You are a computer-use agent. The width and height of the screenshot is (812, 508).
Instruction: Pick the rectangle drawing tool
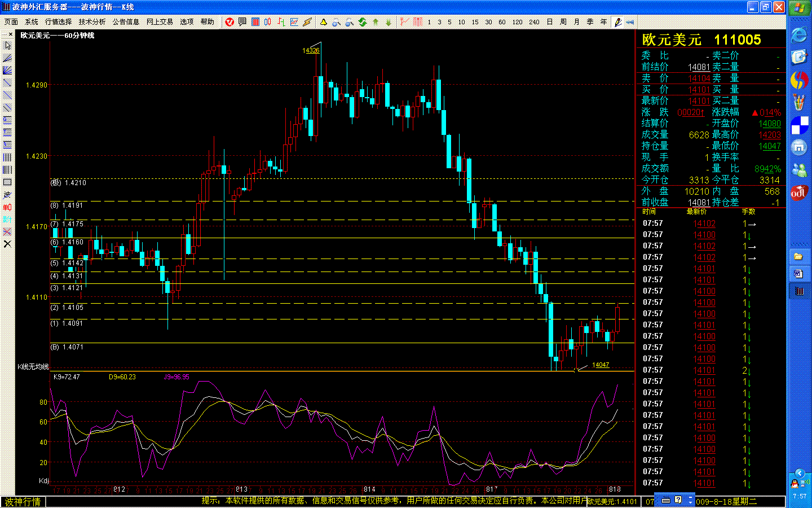pos(7,182)
